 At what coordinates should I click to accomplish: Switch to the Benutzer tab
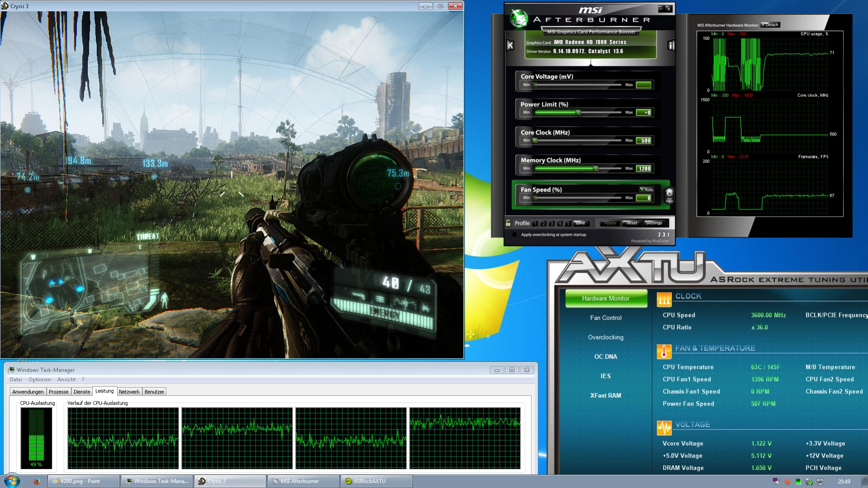click(x=154, y=392)
